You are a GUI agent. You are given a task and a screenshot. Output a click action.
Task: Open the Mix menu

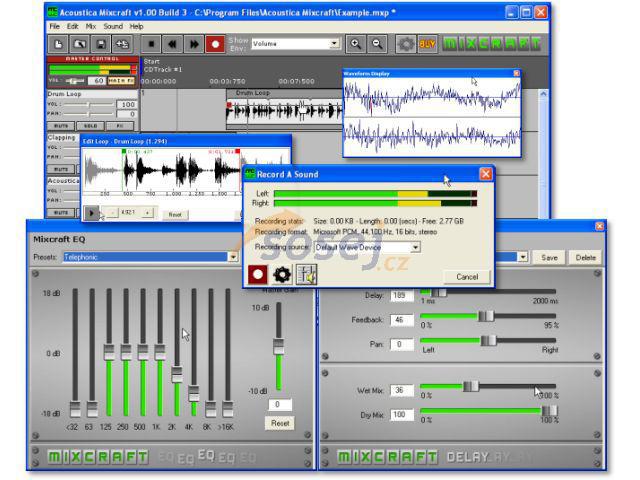[91, 26]
